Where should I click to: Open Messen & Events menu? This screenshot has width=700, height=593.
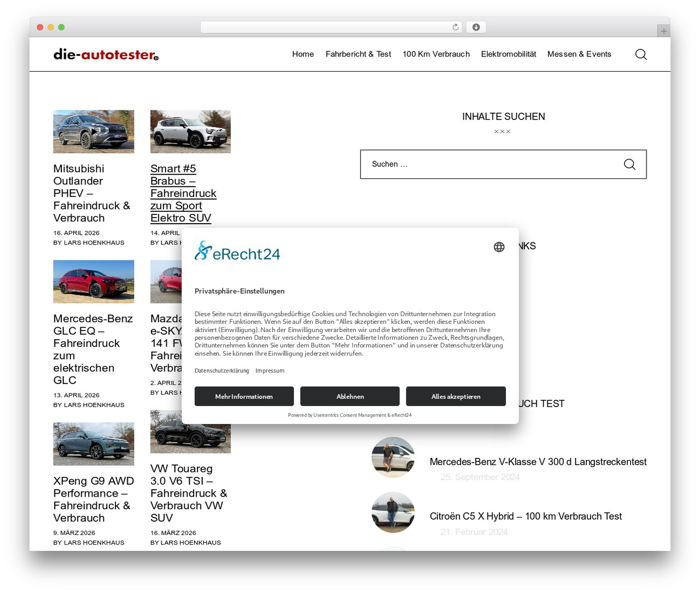click(x=579, y=54)
